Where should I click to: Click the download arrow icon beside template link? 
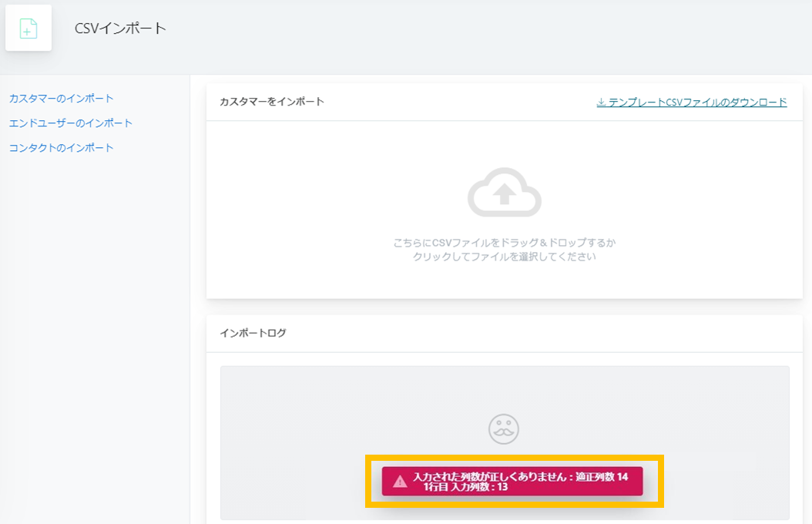[x=601, y=102]
